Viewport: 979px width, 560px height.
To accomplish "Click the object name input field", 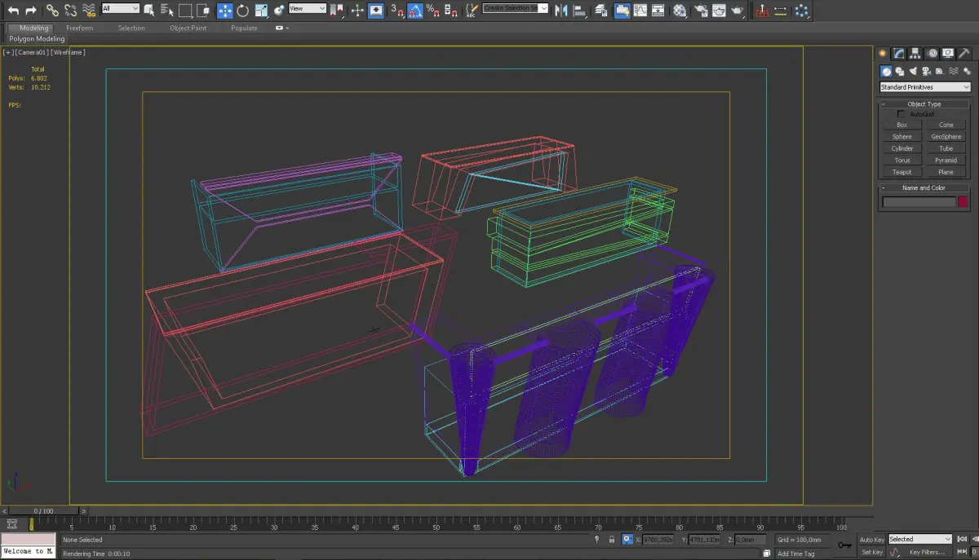I will (918, 202).
